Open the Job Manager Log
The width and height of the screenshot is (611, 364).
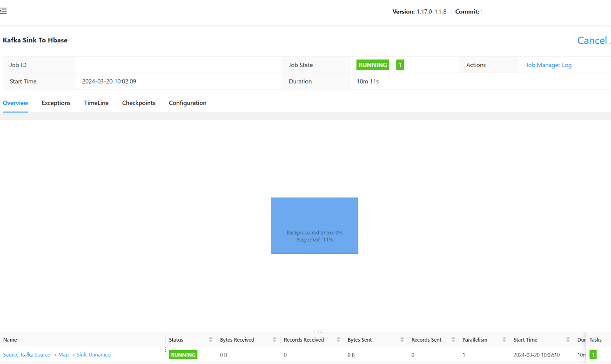click(x=549, y=65)
